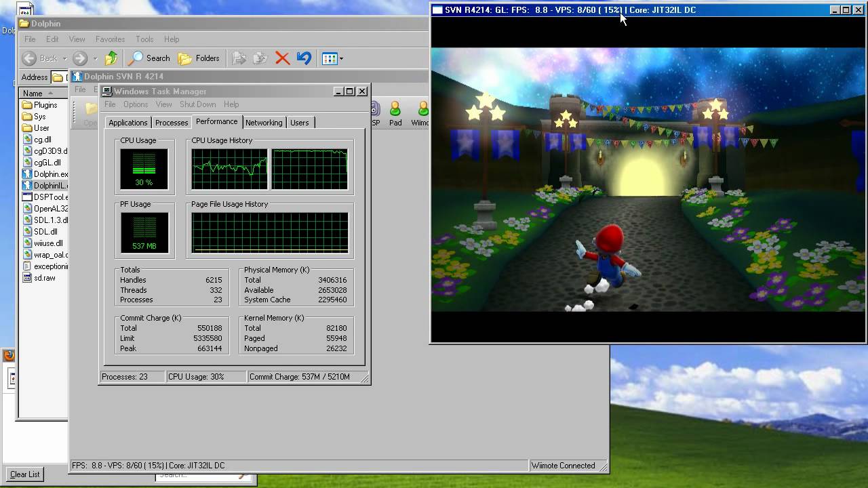Select the User folder icon
Image resolution: width=868 pixels, height=488 pixels.
coord(27,128)
